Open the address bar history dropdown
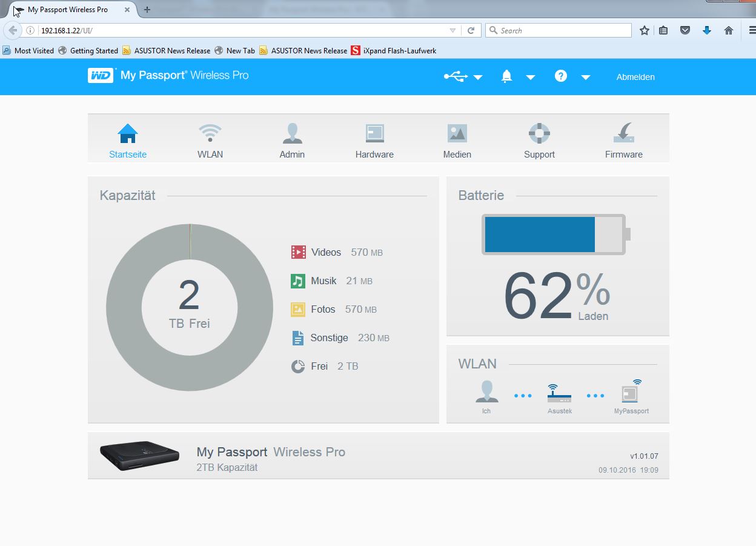Image resolution: width=756 pixels, height=546 pixels. 453,30
